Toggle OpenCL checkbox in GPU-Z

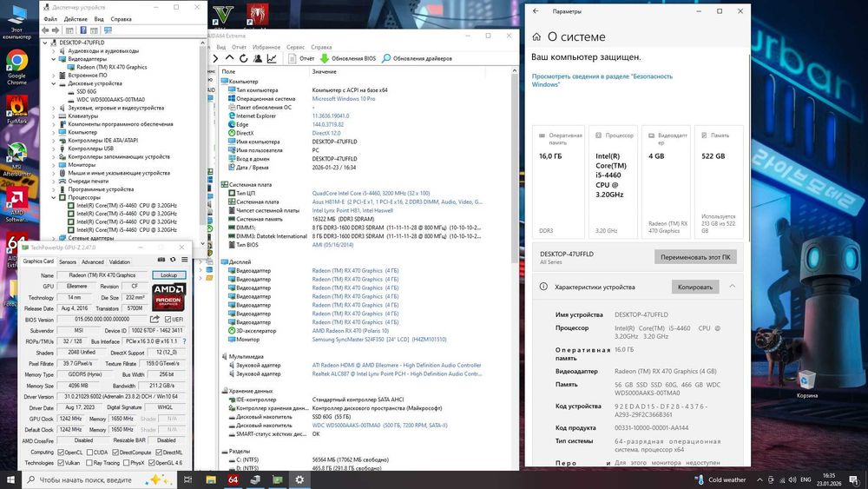click(x=61, y=453)
